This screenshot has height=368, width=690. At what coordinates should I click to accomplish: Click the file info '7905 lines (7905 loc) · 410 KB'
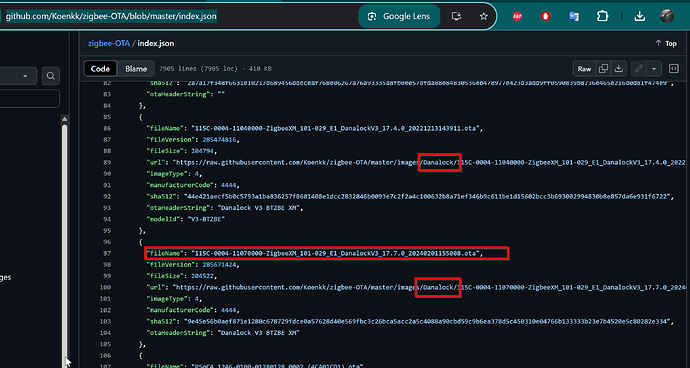(215, 69)
